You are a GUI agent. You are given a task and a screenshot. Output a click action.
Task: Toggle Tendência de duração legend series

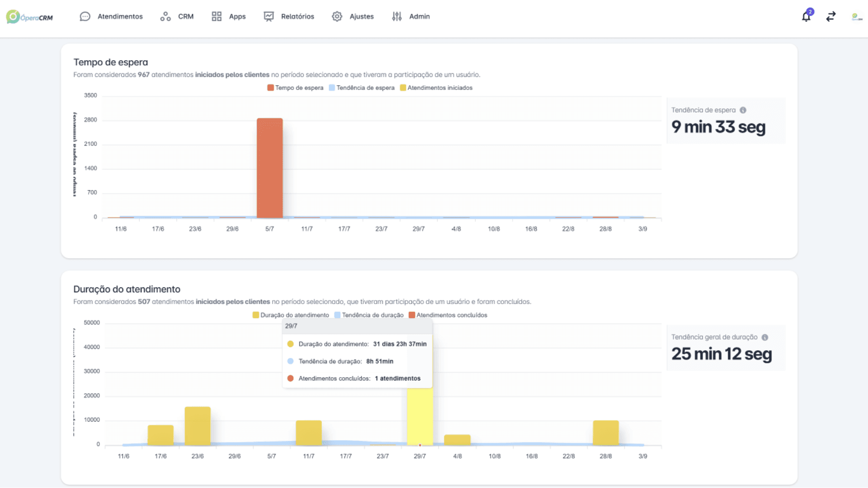click(x=369, y=315)
